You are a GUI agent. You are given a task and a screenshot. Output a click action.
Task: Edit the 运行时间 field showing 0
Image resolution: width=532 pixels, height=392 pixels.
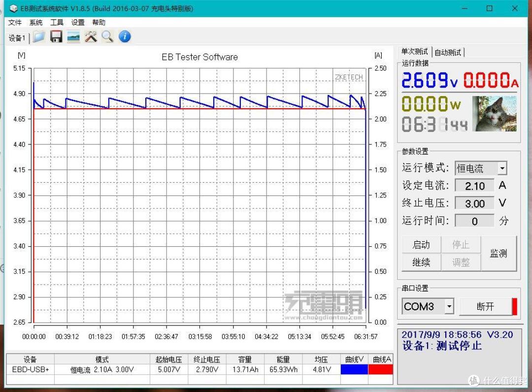(474, 221)
